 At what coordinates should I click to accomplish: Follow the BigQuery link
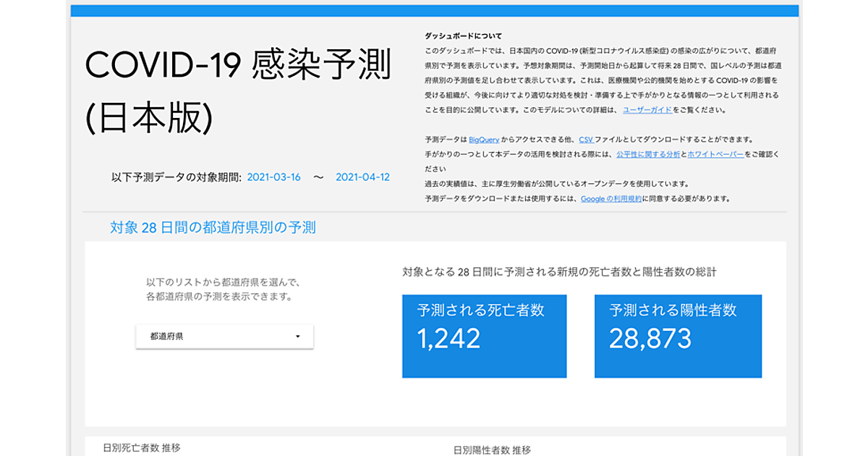(x=484, y=140)
